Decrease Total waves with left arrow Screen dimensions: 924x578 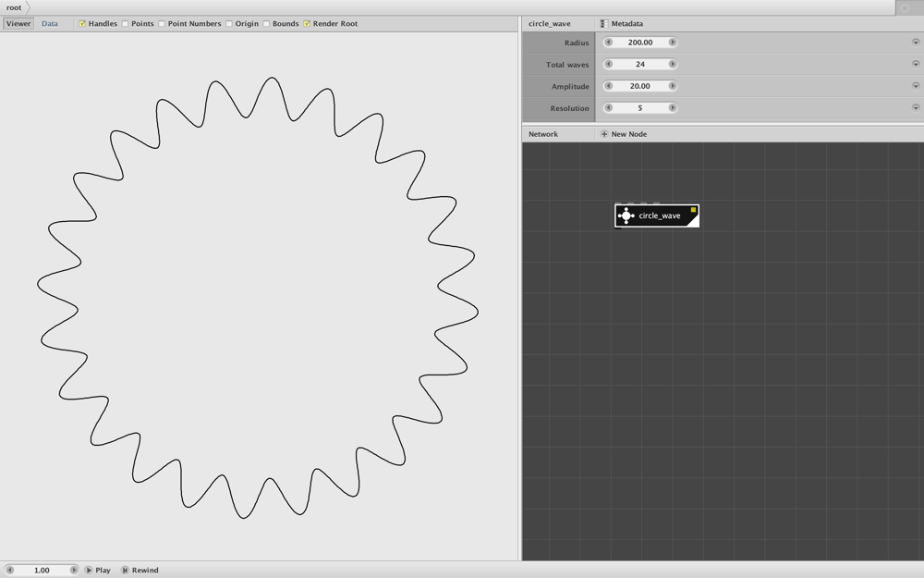point(609,65)
